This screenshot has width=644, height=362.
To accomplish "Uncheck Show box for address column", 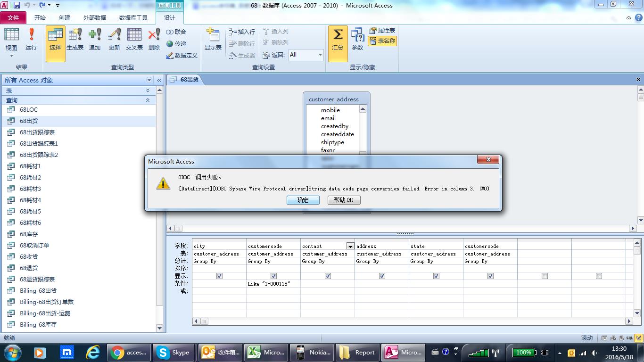I will click(382, 276).
